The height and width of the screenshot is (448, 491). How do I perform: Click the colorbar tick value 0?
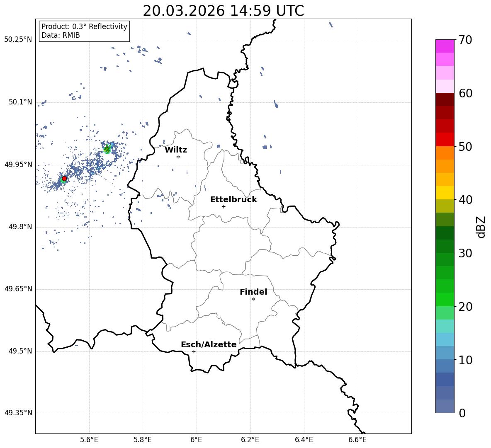(462, 413)
